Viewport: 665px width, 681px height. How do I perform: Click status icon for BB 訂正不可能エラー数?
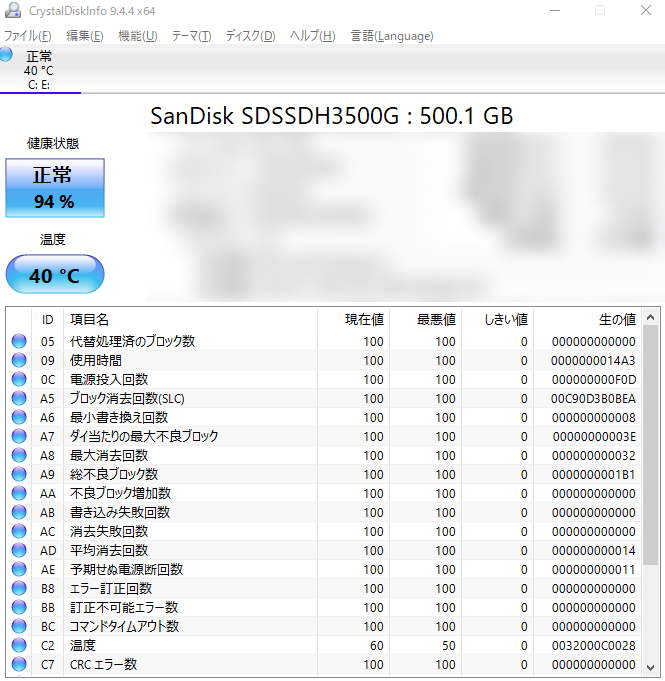click(x=19, y=607)
